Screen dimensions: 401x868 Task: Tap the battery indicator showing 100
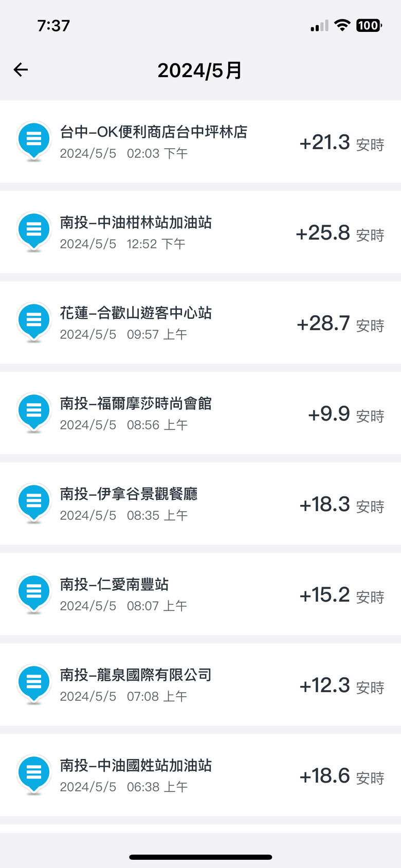(x=369, y=25)
